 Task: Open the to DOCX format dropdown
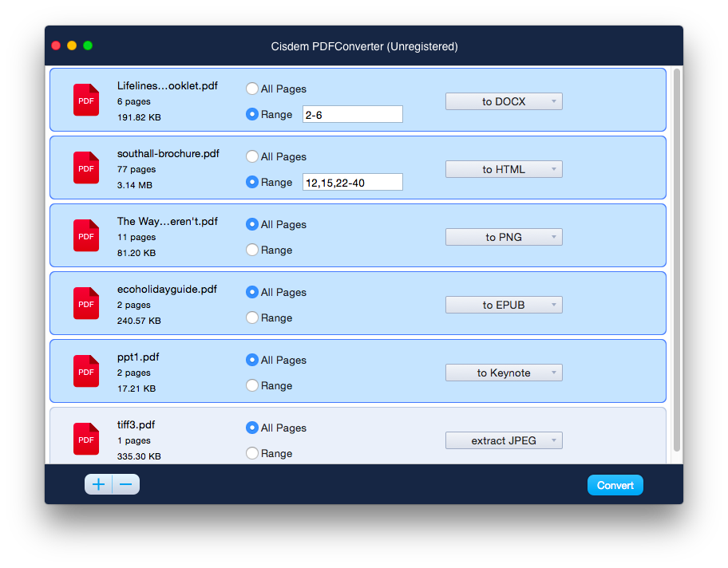[x=504, y=101]
